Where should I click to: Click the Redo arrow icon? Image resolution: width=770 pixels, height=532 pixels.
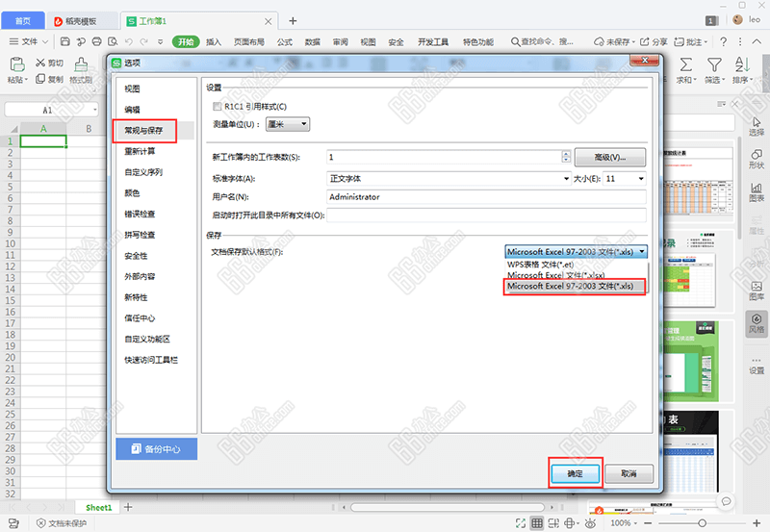pos(143,41)
